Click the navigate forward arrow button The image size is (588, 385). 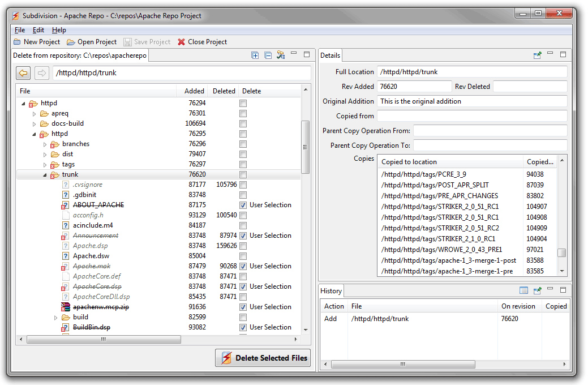coord(42,73)
